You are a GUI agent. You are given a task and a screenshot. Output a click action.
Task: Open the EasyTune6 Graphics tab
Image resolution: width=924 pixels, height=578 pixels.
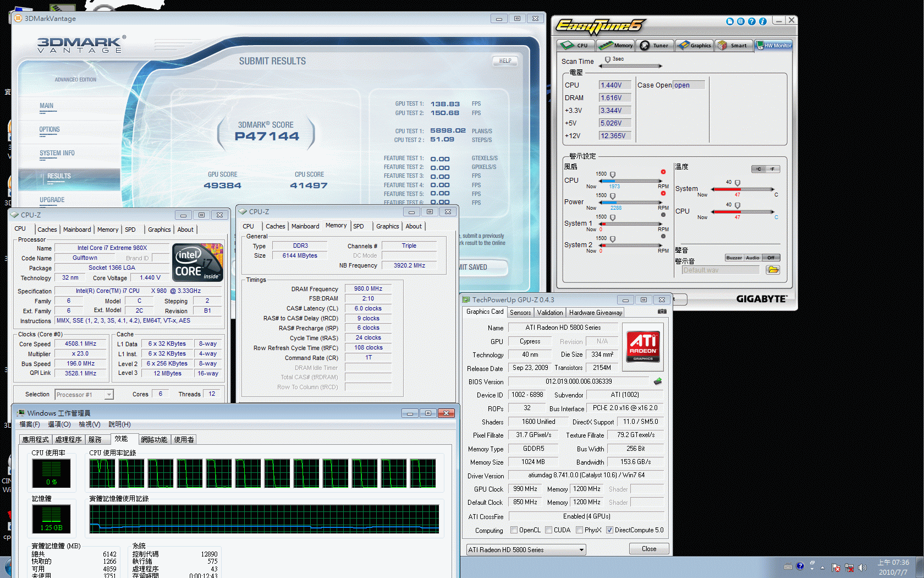point(694,46)
